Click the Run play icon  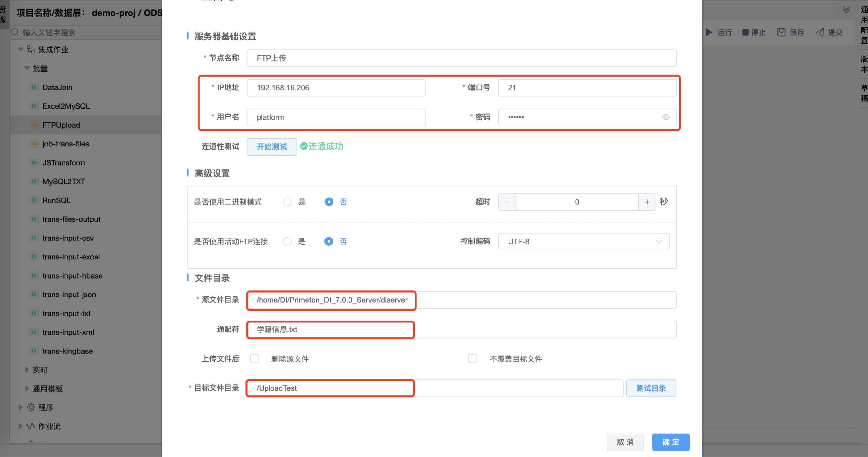click(709, 32)
